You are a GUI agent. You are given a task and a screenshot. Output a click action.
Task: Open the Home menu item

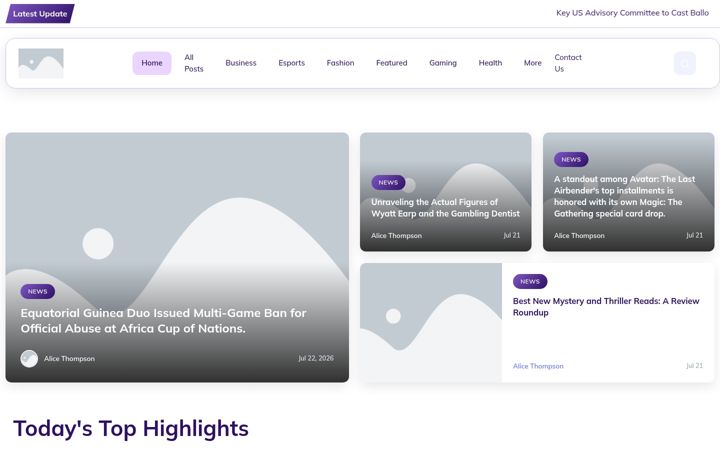[152, 63]
